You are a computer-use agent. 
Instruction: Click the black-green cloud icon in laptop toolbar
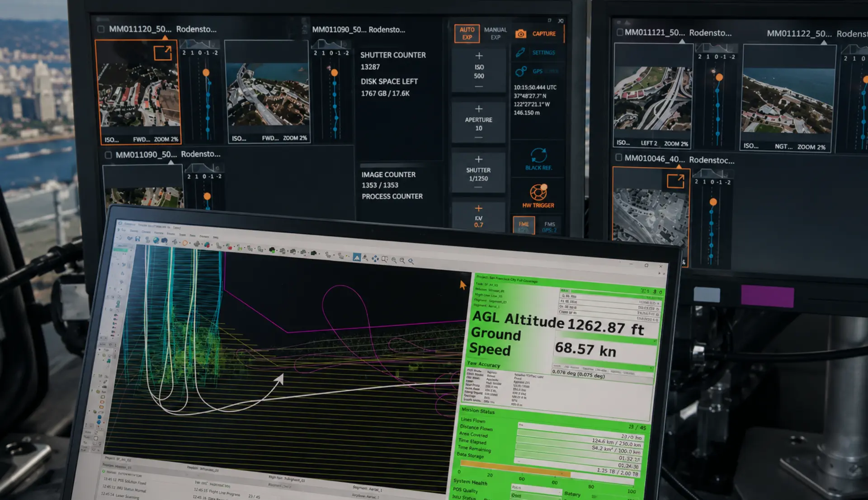point(272,250)
